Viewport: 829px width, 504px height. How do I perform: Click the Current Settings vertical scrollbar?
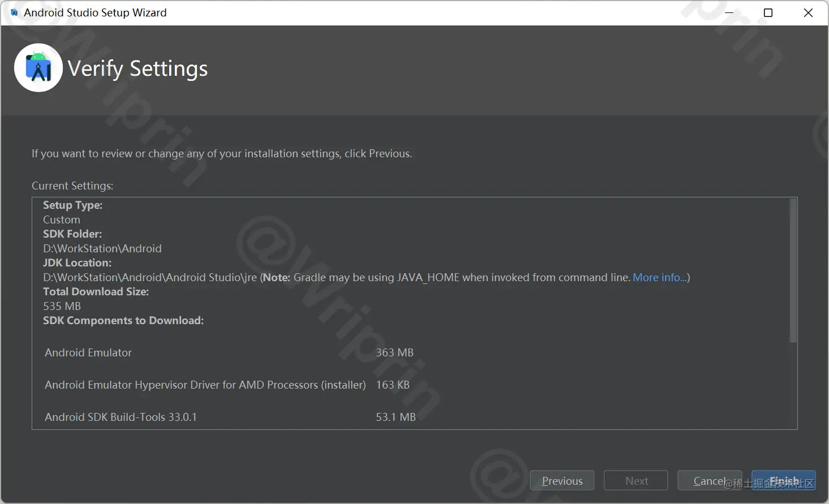point(793,270)
